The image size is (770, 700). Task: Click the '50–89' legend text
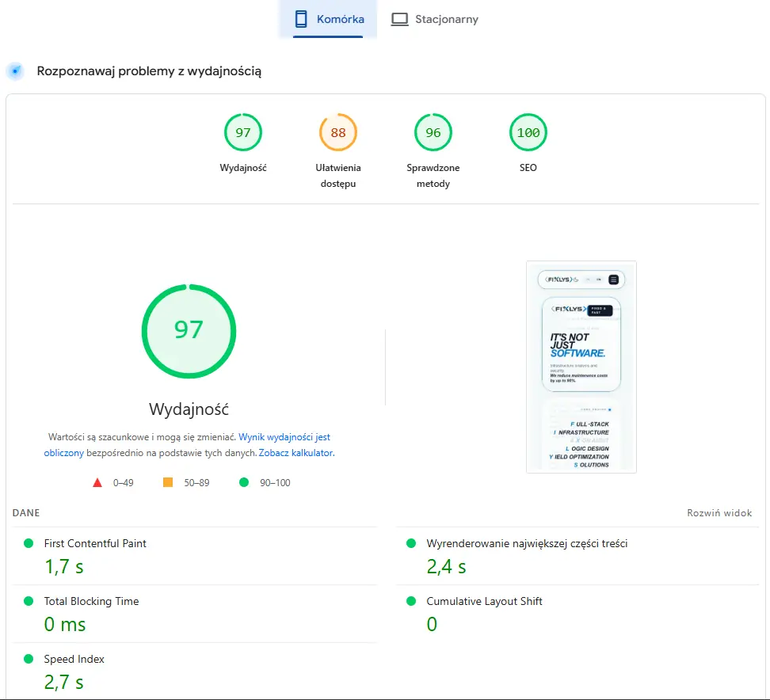point(196,483)
